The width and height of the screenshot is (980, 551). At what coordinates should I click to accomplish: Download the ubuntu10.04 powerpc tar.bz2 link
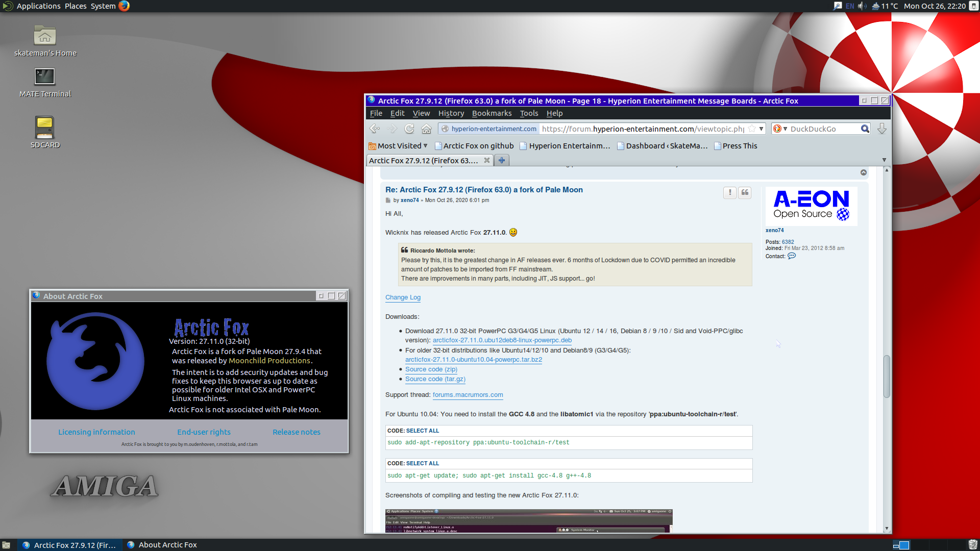point(474,360)
